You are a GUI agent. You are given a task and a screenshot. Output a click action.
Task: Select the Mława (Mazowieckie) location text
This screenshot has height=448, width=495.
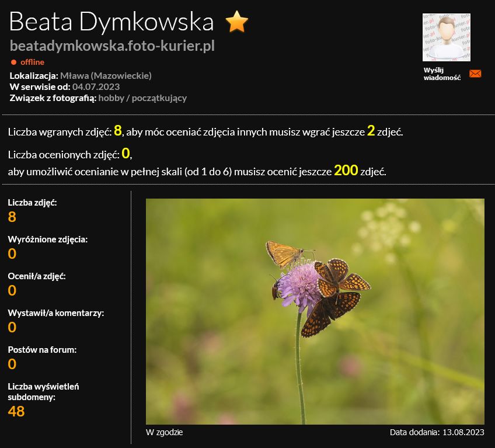[106, 75]
